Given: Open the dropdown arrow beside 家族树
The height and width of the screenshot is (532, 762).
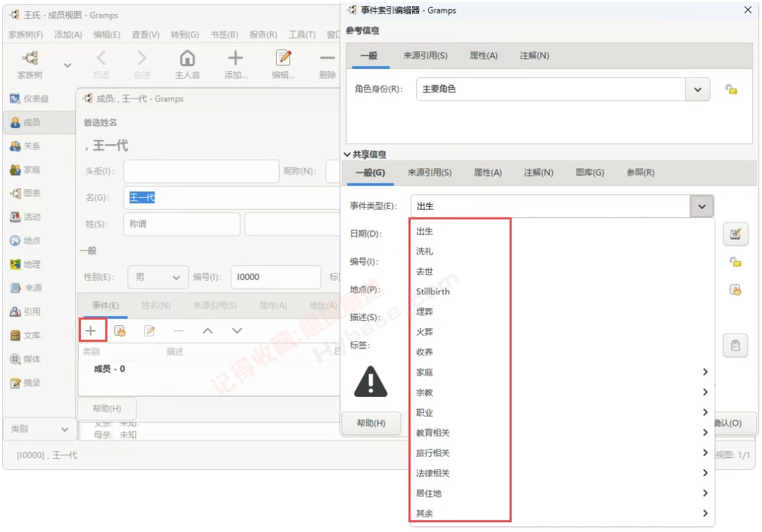Looking at the screenshot, I should coord(68,65).
